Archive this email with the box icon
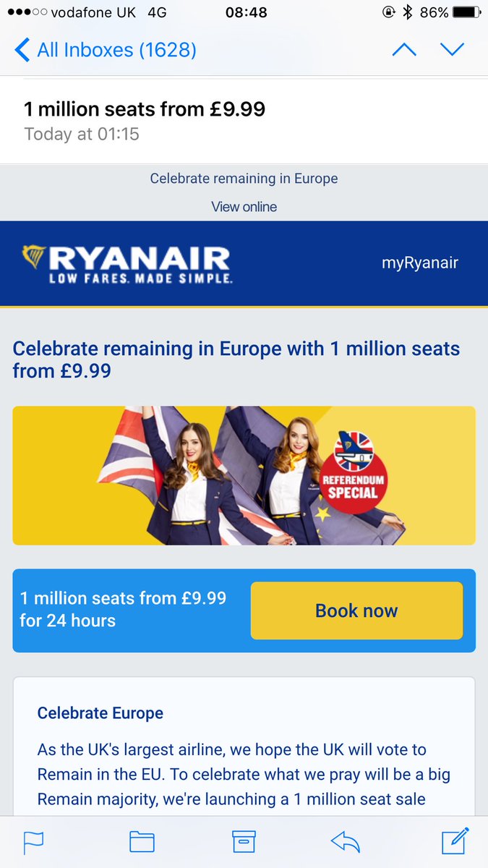488x868 pixels. [x=244, y=842]
